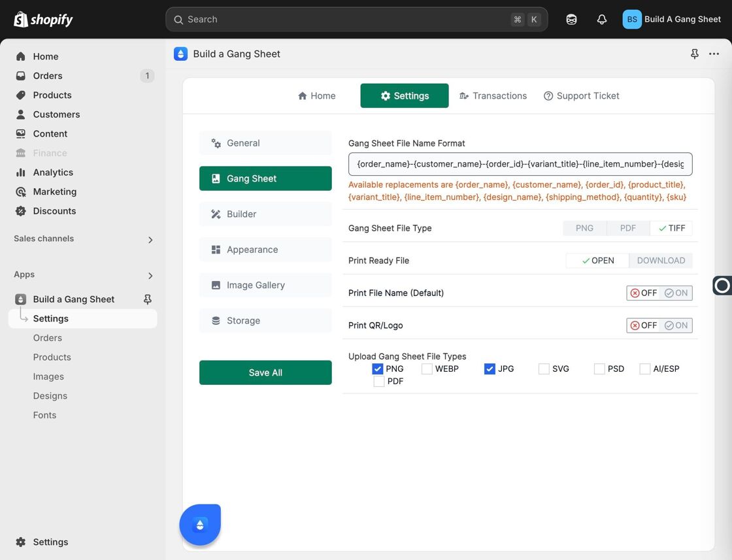Screen dimensions: 732x560
Task: Set Print Ready File to OPEN
Action: [x=597, y=261]
